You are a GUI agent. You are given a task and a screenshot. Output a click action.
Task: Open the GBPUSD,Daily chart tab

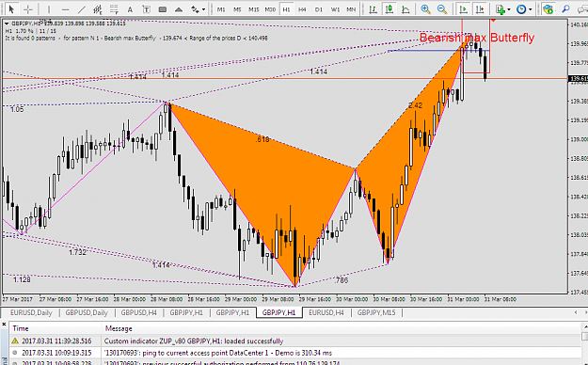click(x=87, y=312)
